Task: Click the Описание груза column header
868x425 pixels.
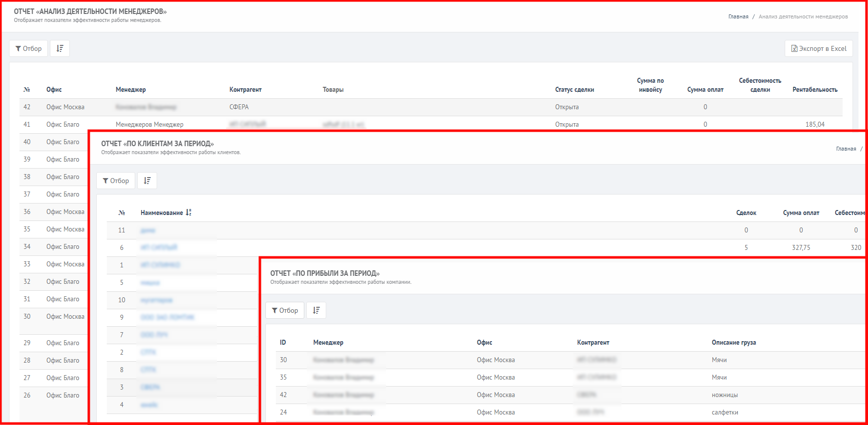Action: tap(734, 342)
